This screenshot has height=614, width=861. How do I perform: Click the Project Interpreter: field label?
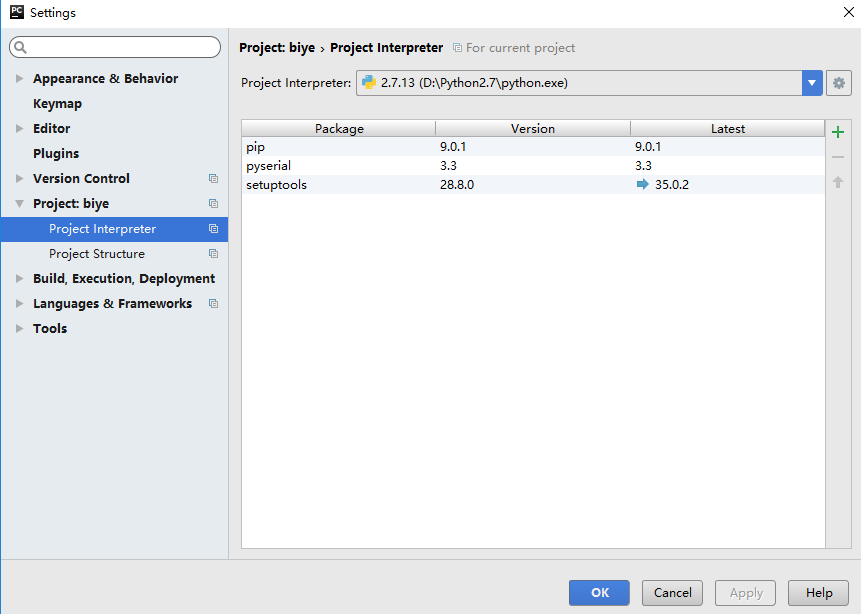pos(296,83)
